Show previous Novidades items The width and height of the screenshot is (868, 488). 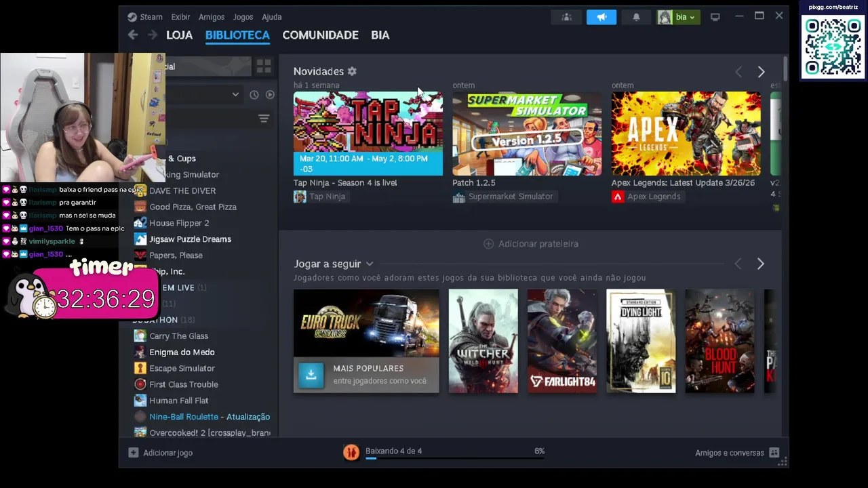(738, 72)
